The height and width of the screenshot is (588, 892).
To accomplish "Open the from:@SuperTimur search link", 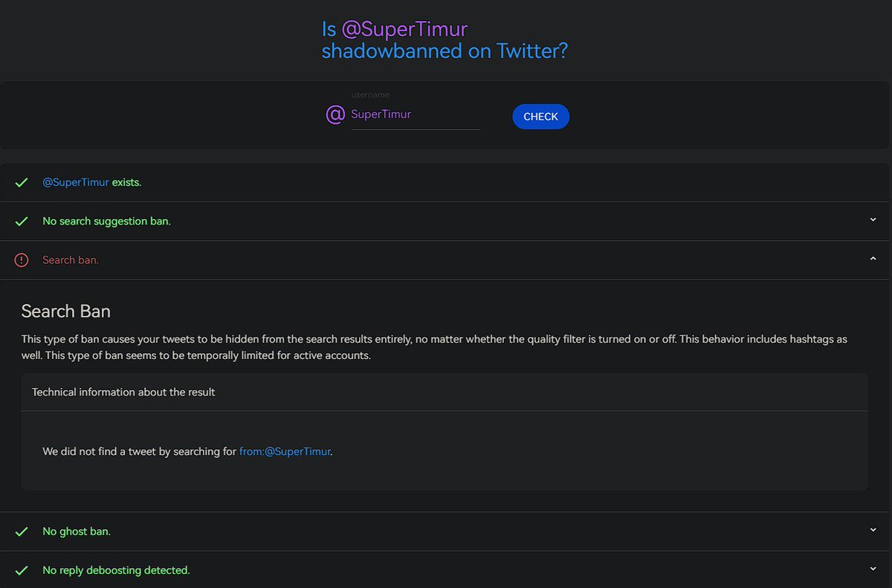I will coord(285,451).
